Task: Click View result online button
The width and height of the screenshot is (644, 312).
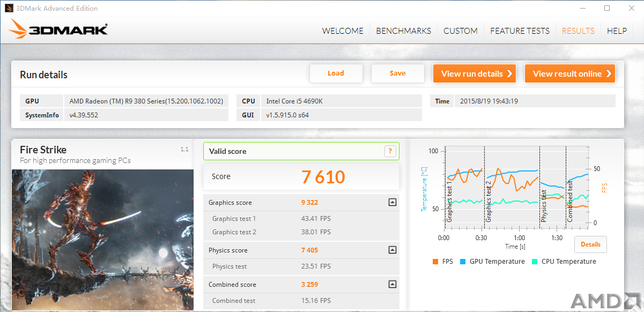Action: 570,73
